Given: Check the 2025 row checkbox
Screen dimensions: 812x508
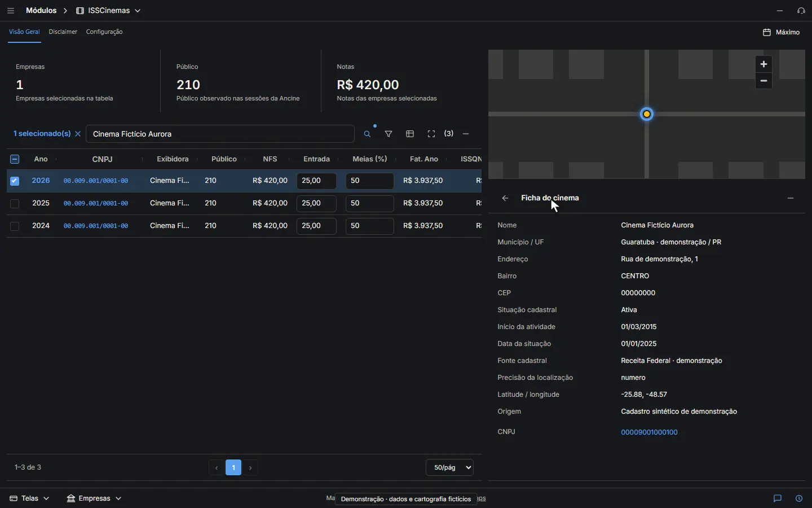Looking at the screenshot, I should (15, 204).
